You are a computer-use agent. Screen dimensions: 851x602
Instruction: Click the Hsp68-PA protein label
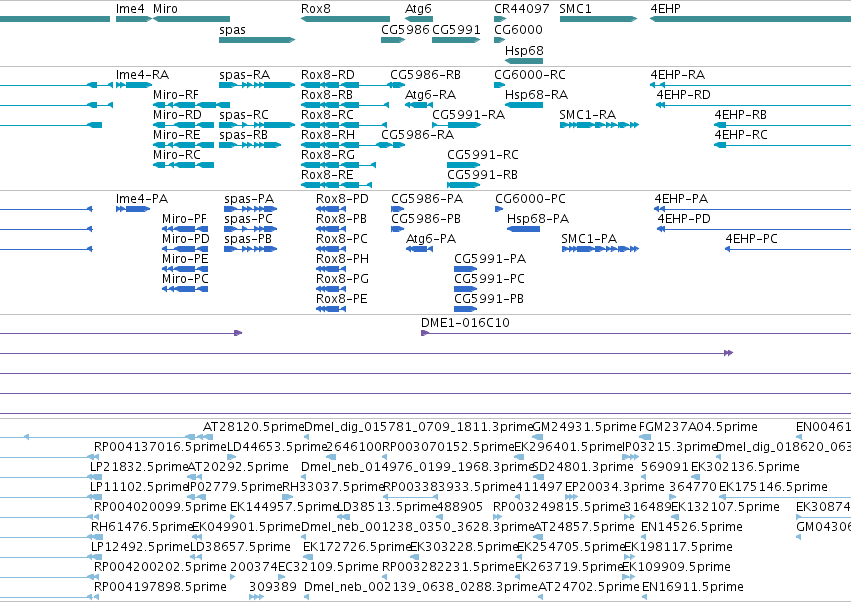pyautogui.click(x=538, y=219)
